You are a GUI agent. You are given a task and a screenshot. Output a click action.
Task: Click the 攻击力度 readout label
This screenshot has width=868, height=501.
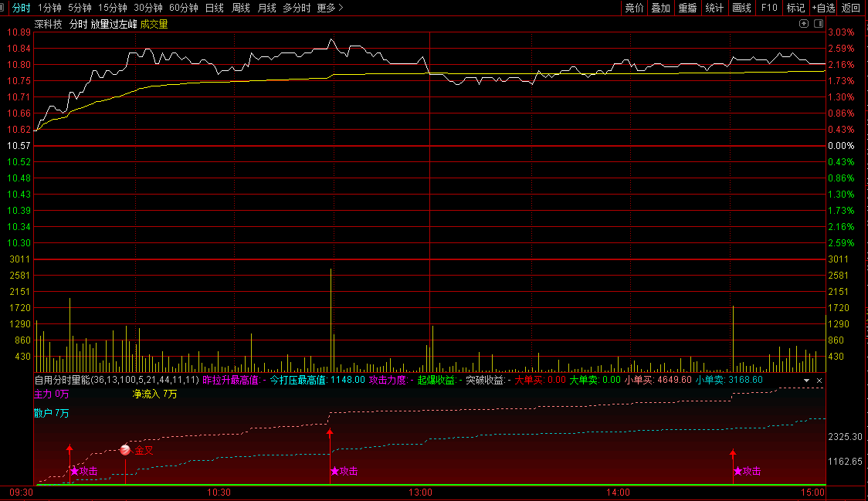point(392,381)
